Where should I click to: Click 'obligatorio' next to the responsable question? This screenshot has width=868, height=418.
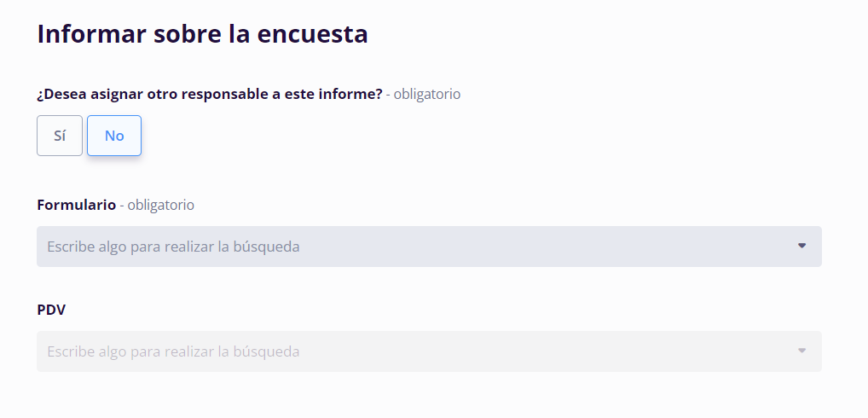tap(426, 94)
